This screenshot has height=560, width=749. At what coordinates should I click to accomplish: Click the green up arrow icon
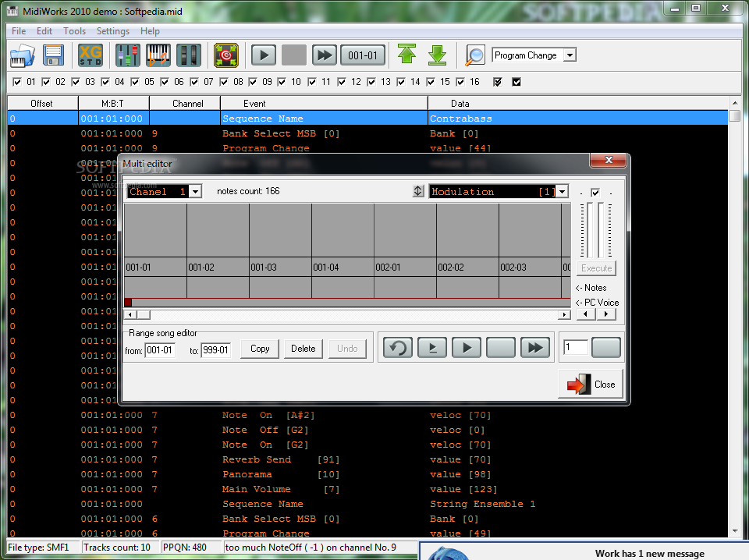407,54
